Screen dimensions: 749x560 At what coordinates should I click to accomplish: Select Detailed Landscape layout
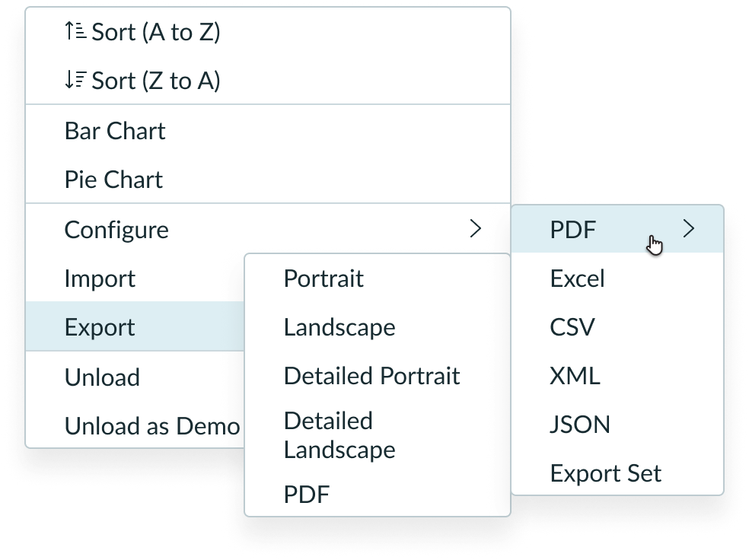[x=339, y=434]
